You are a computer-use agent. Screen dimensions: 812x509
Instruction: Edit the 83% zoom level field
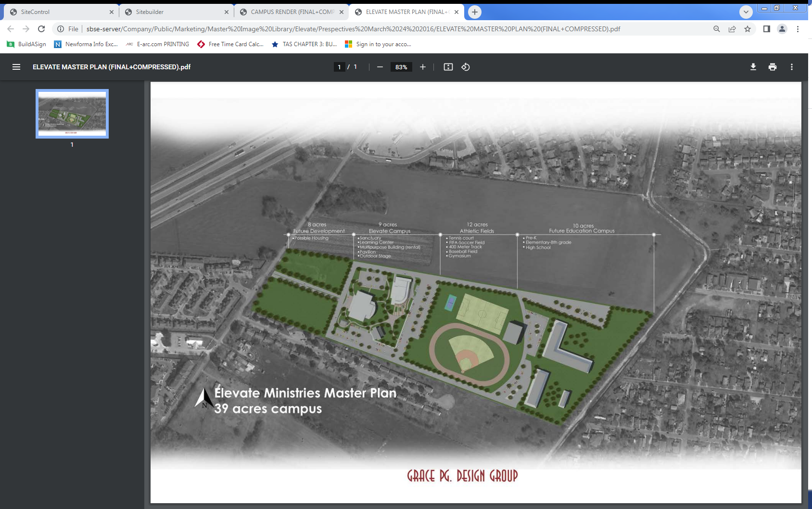pos(401,67)
